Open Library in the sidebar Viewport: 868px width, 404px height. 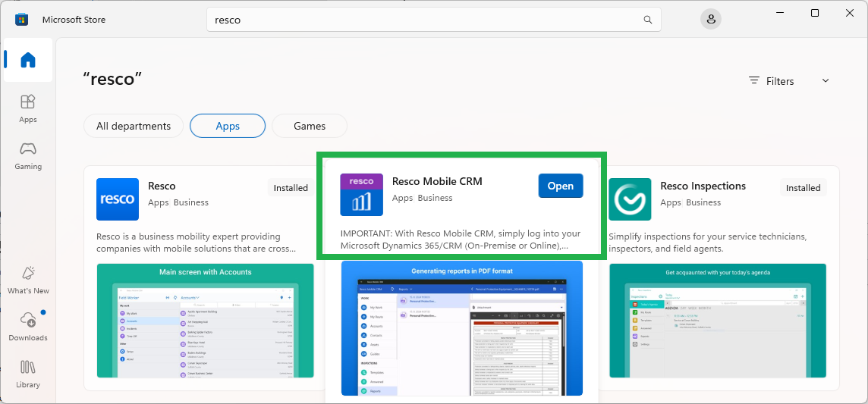pos(27,374)
